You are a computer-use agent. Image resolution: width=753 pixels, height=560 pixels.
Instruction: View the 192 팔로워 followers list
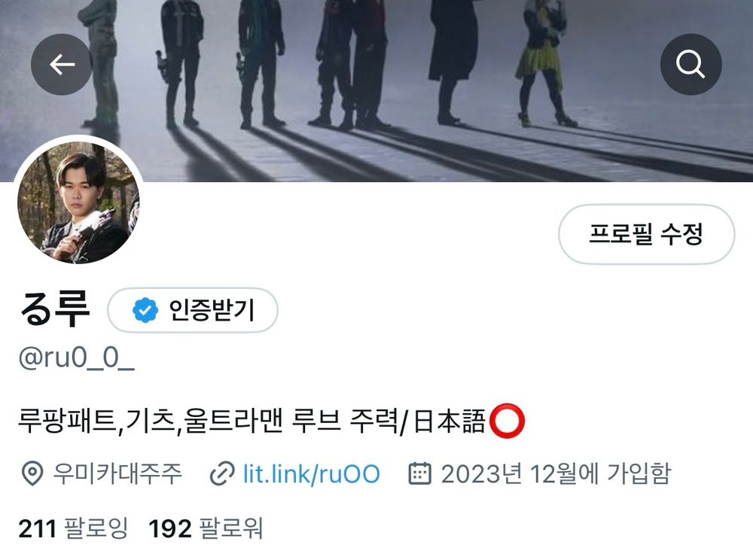coord(206,528)
